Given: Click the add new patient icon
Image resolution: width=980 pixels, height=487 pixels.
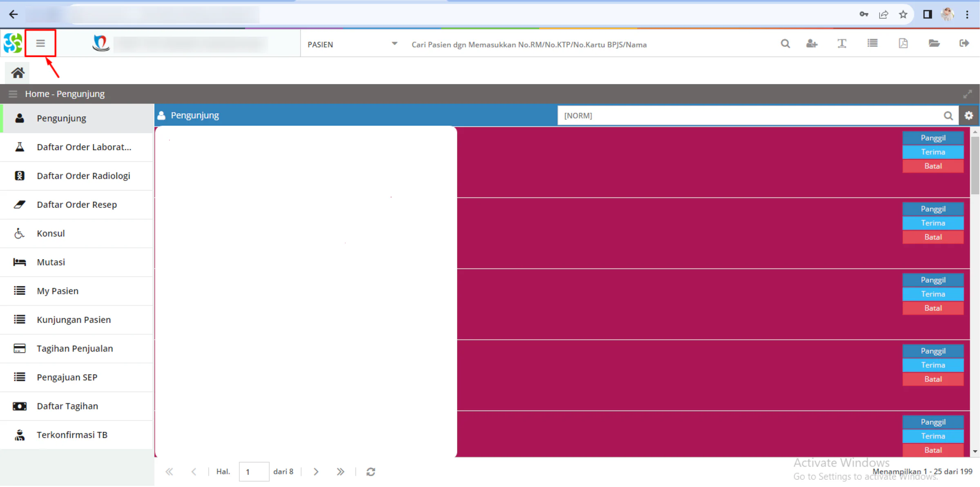Looking at the screenshot, I should click(812, 44).
